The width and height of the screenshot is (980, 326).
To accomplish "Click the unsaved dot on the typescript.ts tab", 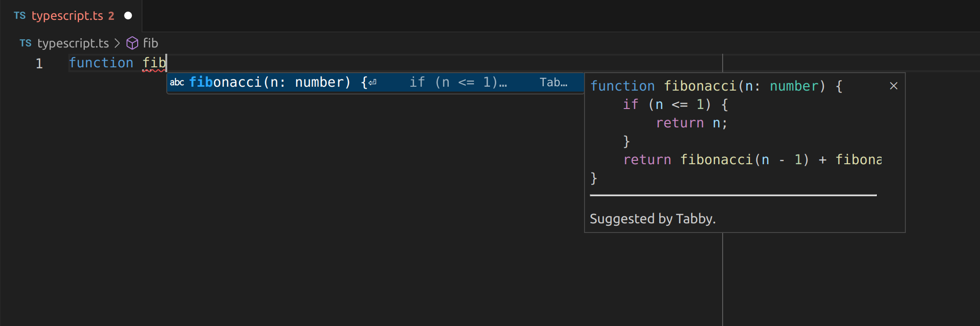I will 128,16.
